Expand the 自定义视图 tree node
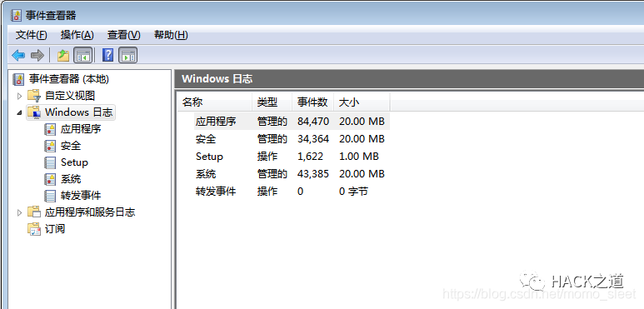 pyautogui.click(x=19, y=96)
